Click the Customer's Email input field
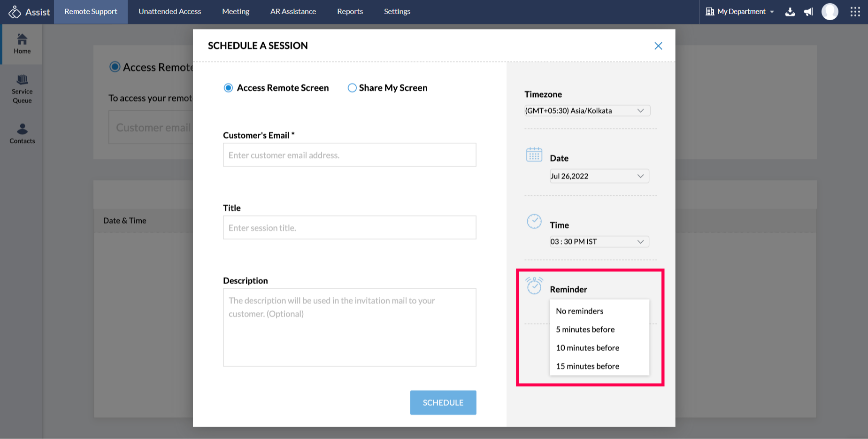868x439 pixels. click(349, 155)
